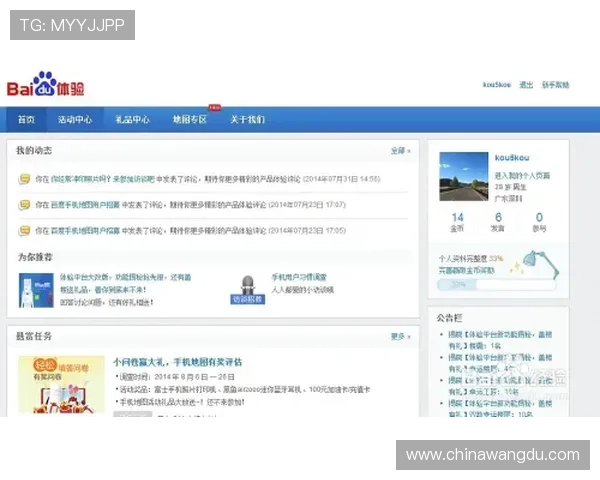Switch to the 礼品中心 tab

coord(132,119)
